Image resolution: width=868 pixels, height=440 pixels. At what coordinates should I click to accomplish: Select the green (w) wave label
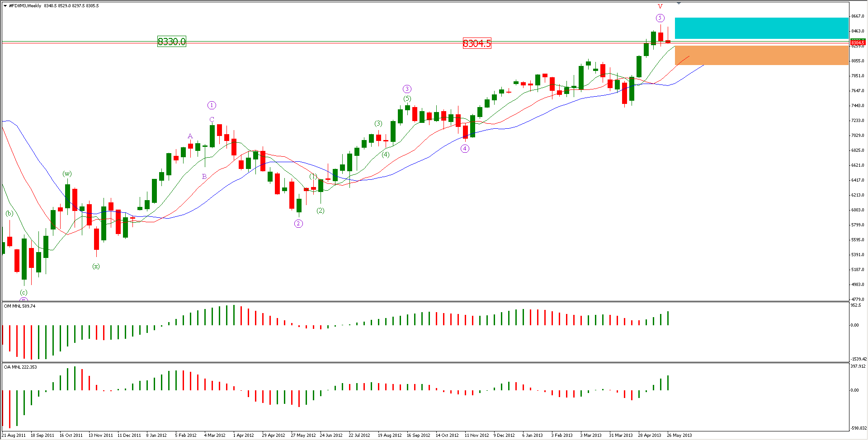coord(67,174)
